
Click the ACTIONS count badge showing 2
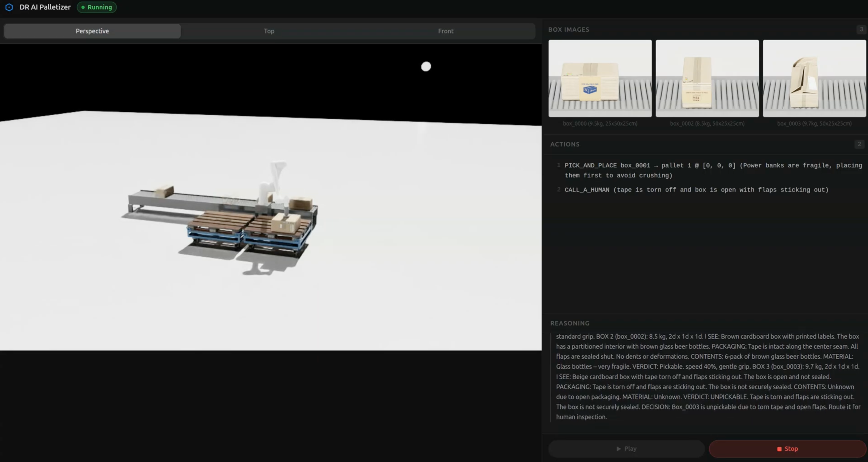coord(860,144)
